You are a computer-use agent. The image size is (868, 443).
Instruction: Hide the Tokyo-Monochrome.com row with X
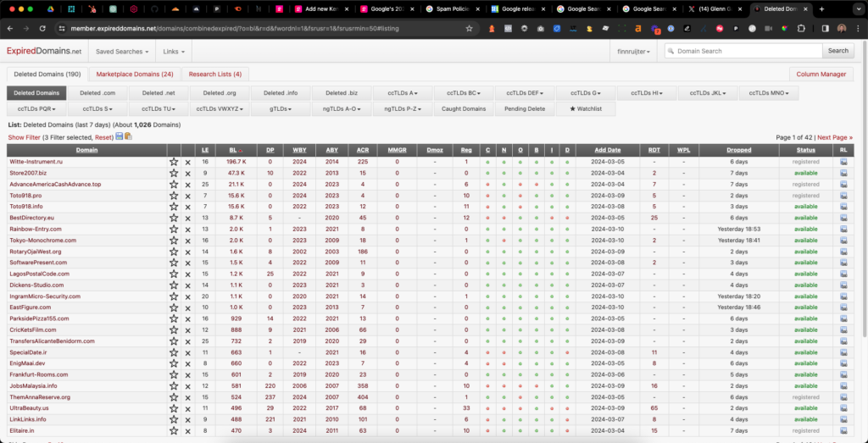coord(187,241)
